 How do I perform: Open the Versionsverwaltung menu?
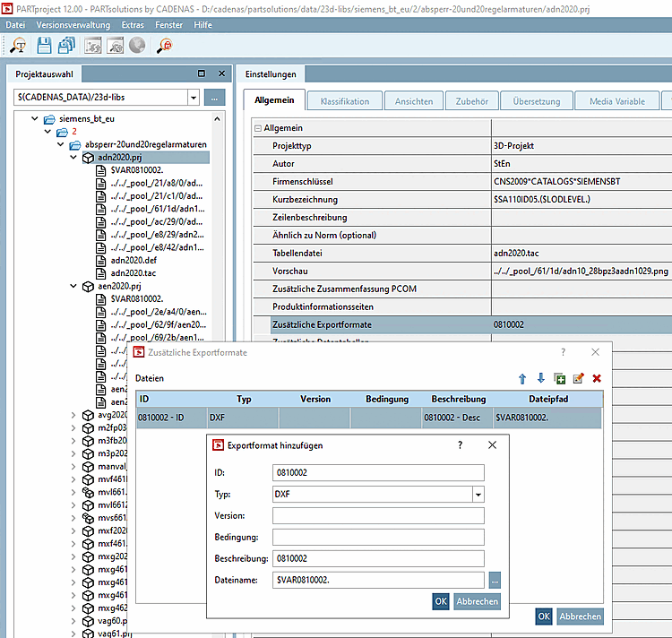click(73, 24)
